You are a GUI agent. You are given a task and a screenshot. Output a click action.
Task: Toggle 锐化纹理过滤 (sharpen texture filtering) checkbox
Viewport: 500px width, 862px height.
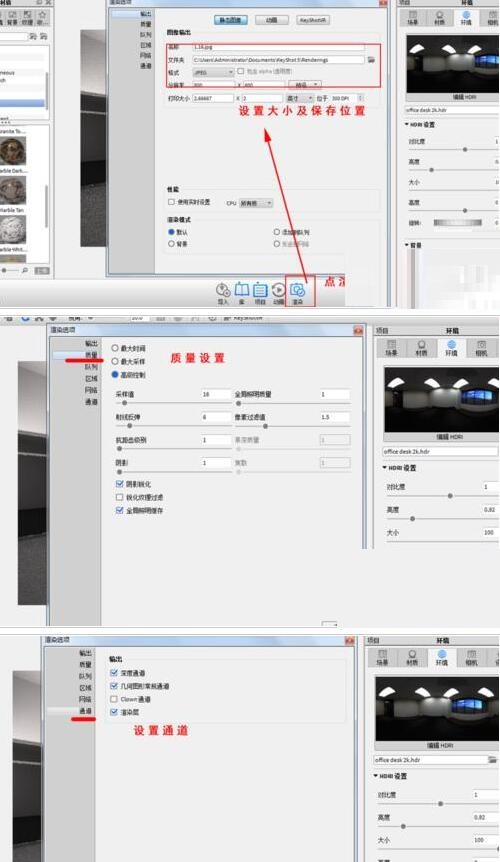pyautogui.click(x=119, y=497)
